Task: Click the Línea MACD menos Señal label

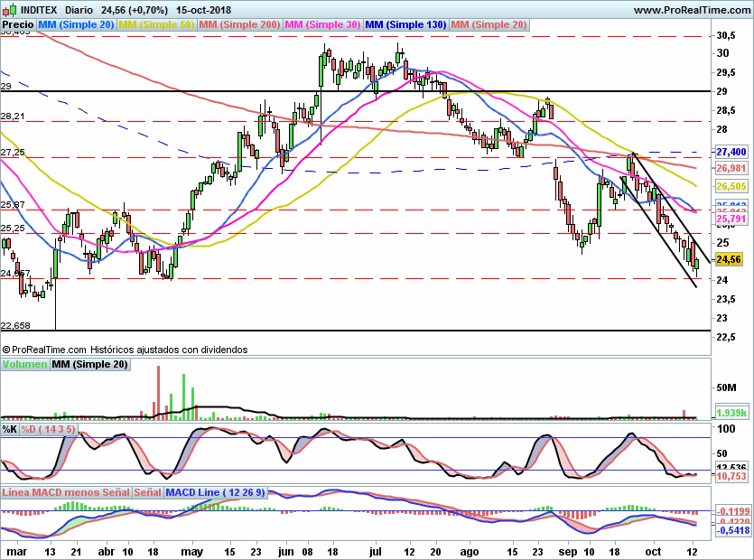Action: click(66, 492)
